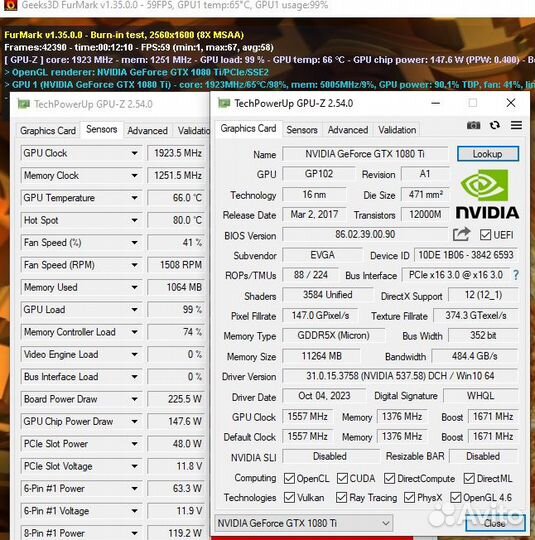
Task: Click the screenshot camera icon in GPU-Z
Action: pyautogui.click(x=473, y=125)
